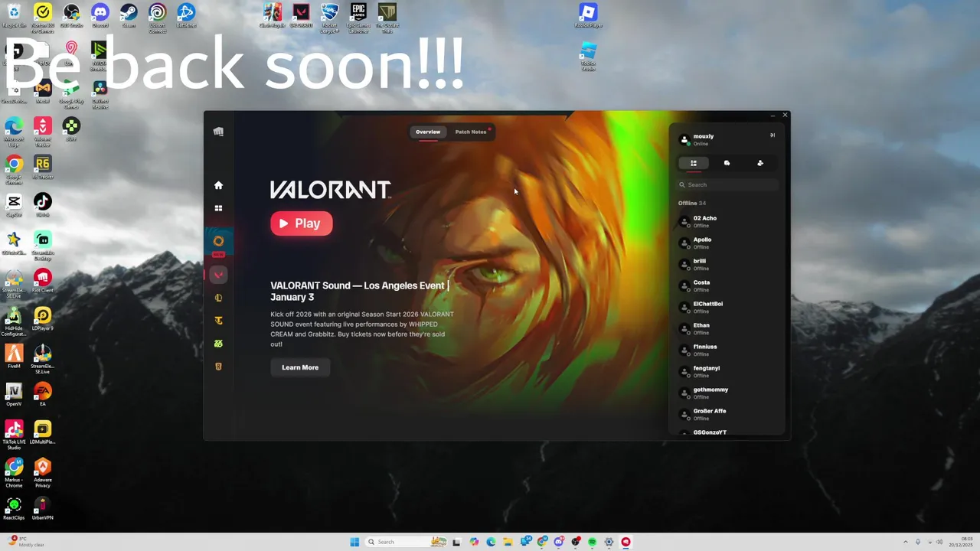980x551 pixels.
Task: Select the Roblox Player desktop icon
Action: click(x=588, y=16)
